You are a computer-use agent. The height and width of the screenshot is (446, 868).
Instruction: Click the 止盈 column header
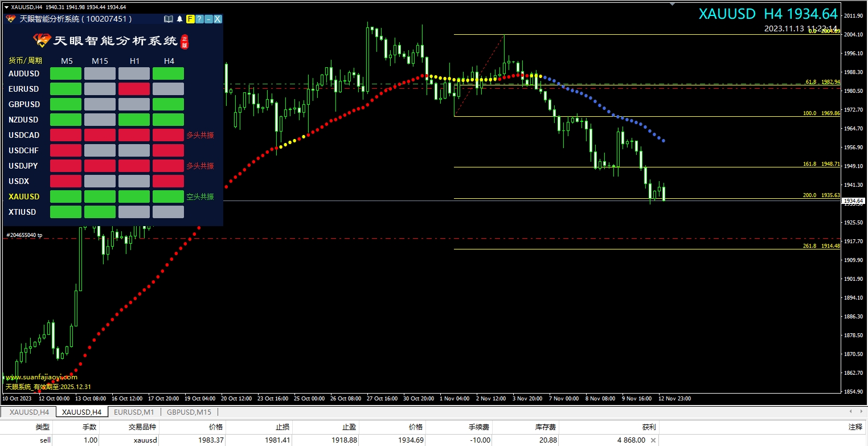point(350,427)
